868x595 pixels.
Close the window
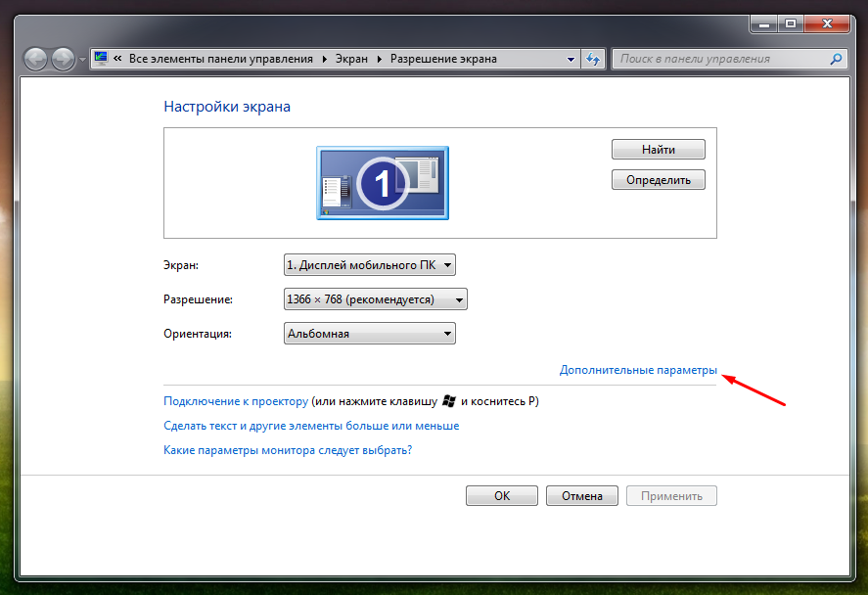click(827, 23)
